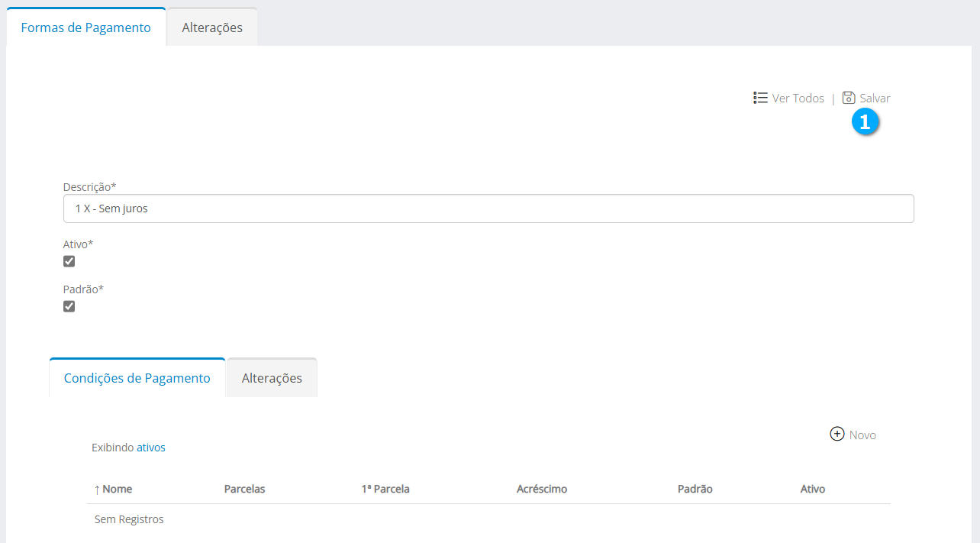Viewport: 980px width, 543px height.
Task: Focus the Descrição text field
Action: click(x=488, y=208)
